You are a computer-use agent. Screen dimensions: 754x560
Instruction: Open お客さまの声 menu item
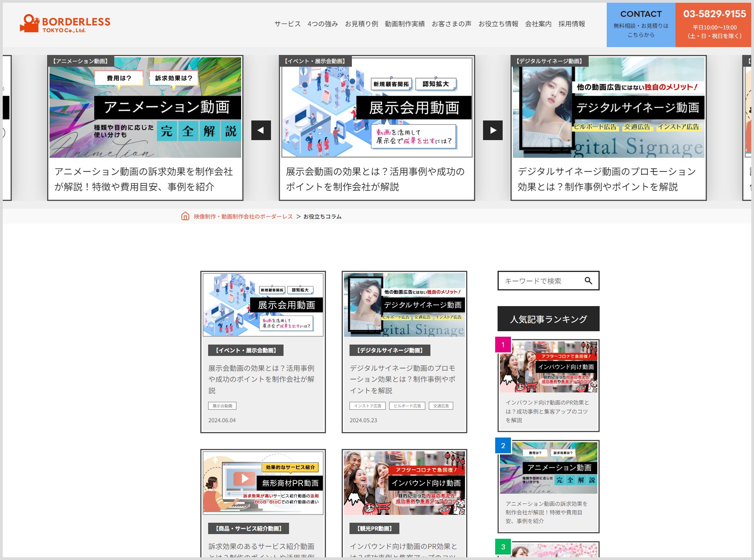coord(451,24)
